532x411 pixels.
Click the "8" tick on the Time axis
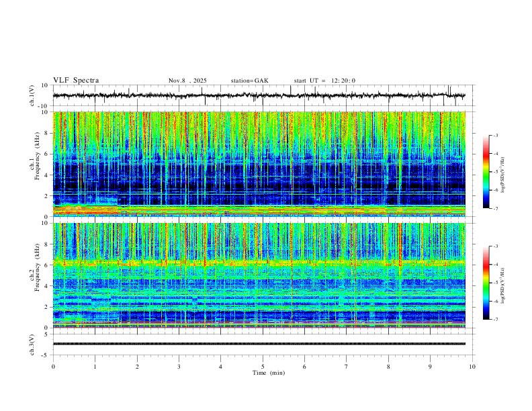(388, 367)
